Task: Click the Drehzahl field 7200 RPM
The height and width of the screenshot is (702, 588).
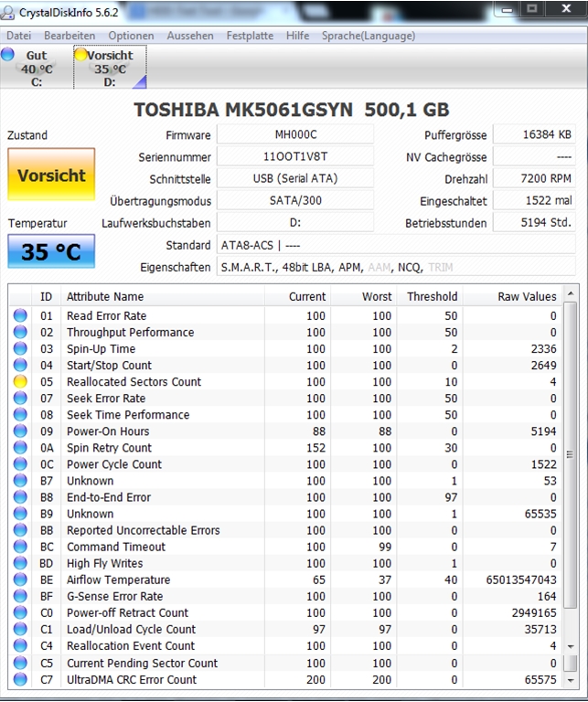Action: tap(534, 178)
